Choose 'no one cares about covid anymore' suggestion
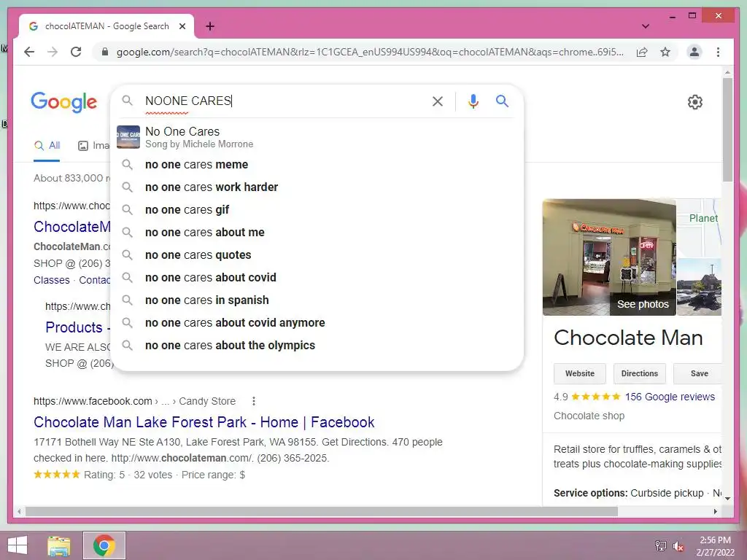 tap(317, 323)
